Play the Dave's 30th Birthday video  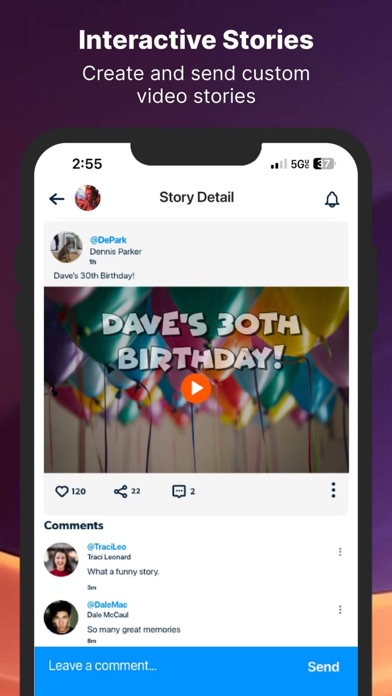tap(196, 388)
